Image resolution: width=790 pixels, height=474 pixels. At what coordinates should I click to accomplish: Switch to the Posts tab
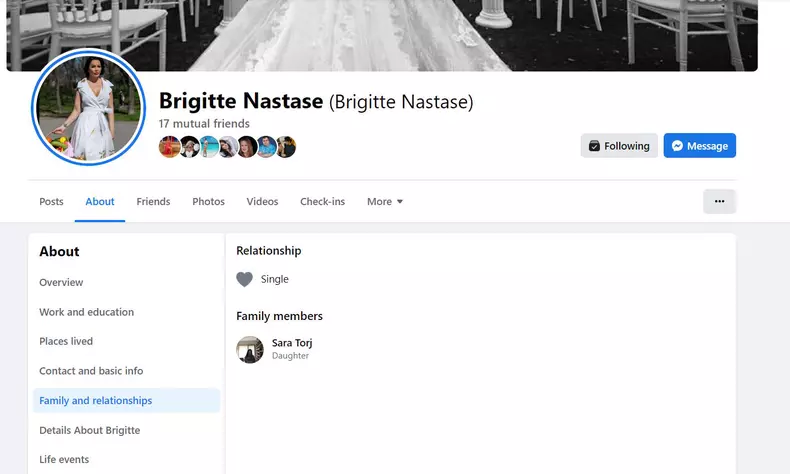pyautogui.click(x=51, y=202)
